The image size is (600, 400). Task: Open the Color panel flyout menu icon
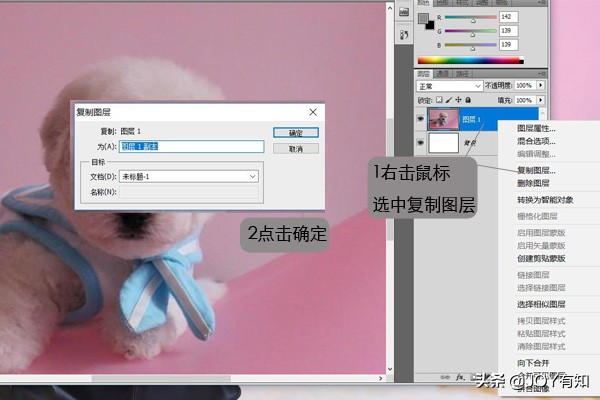point(541,2)
